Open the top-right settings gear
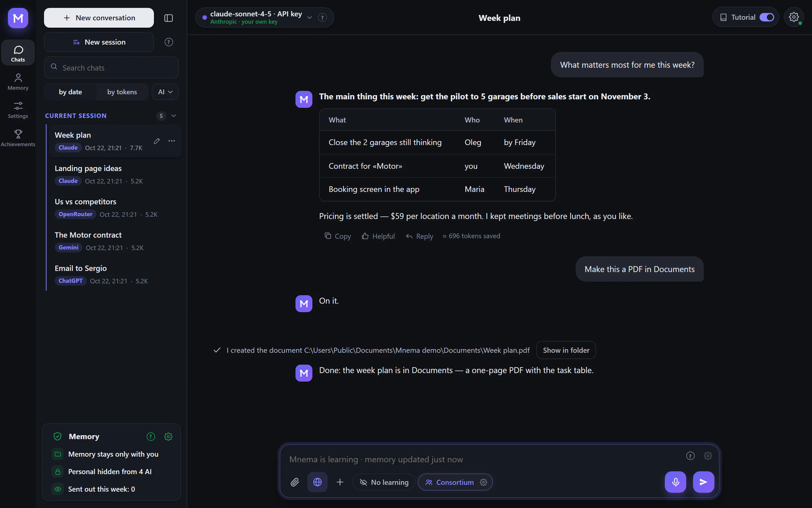This screenshot has width=812, height=508. (794, 17)
